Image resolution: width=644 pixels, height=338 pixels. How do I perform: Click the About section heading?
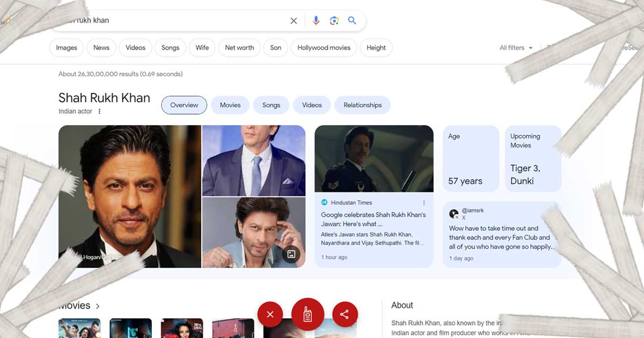pyautogui.click(x=402, y=305)
